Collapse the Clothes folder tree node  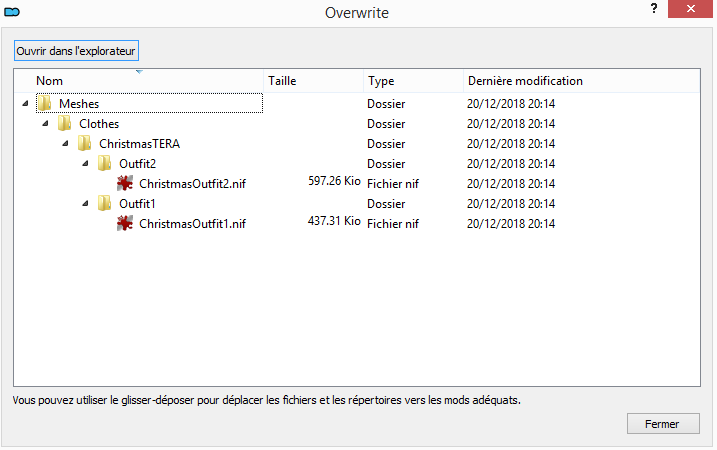click(44, 123)
